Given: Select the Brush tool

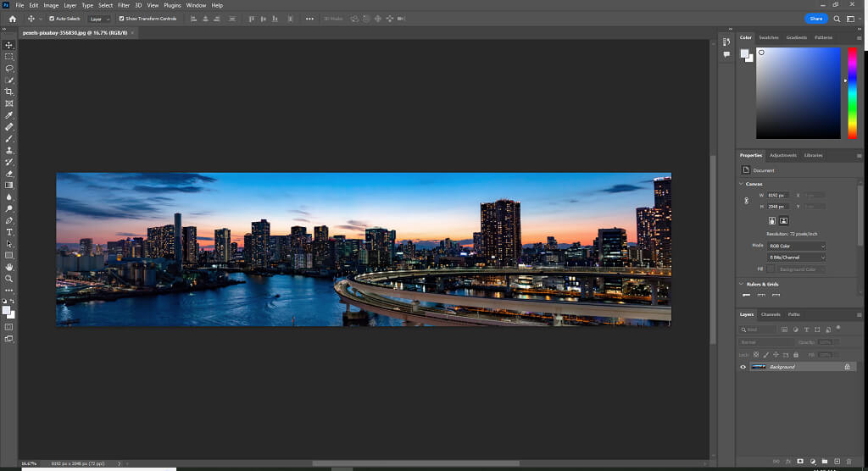Looking at the screenshot, I should point(9,138).
